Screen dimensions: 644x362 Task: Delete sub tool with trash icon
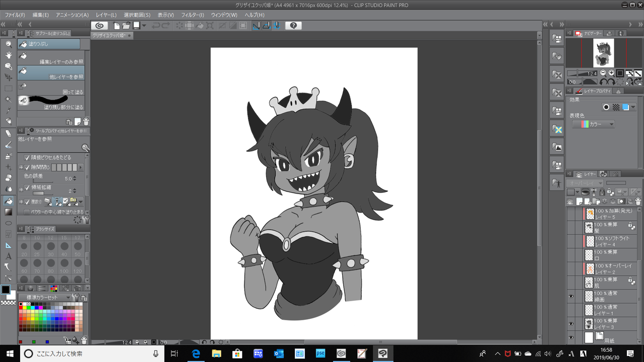coord(86,122)
